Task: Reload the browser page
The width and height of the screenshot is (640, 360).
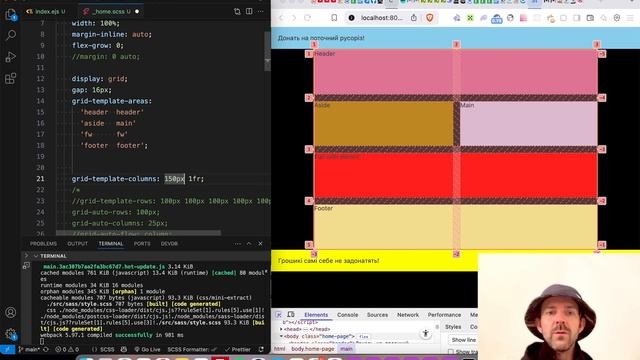Action: [307, 18]
